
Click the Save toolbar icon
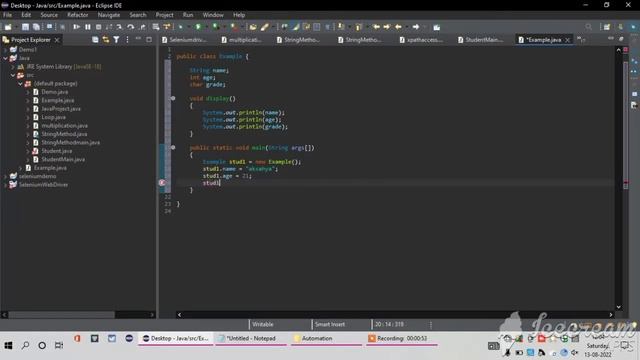click(25, 27)
